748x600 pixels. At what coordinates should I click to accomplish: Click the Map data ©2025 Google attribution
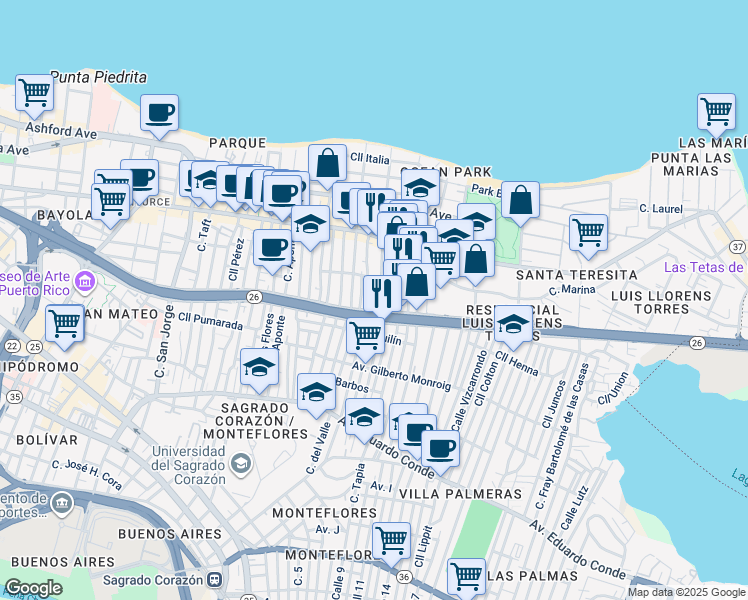686,592
